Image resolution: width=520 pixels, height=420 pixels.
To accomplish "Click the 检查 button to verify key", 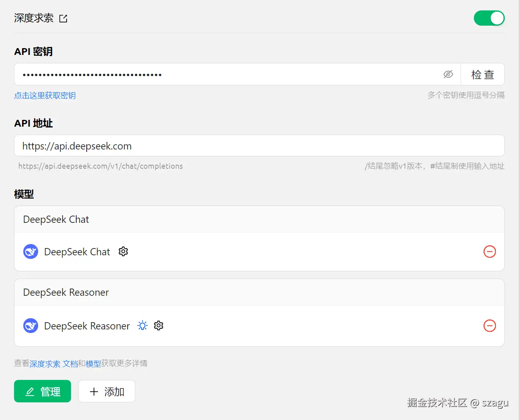I will (483, 74).
